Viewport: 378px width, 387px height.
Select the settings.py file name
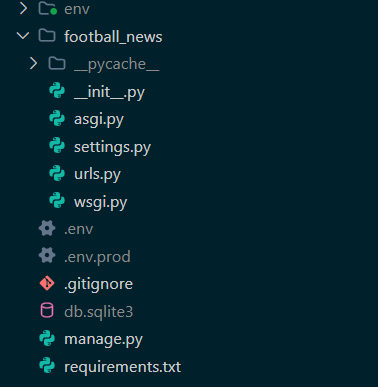coord(112,147)
